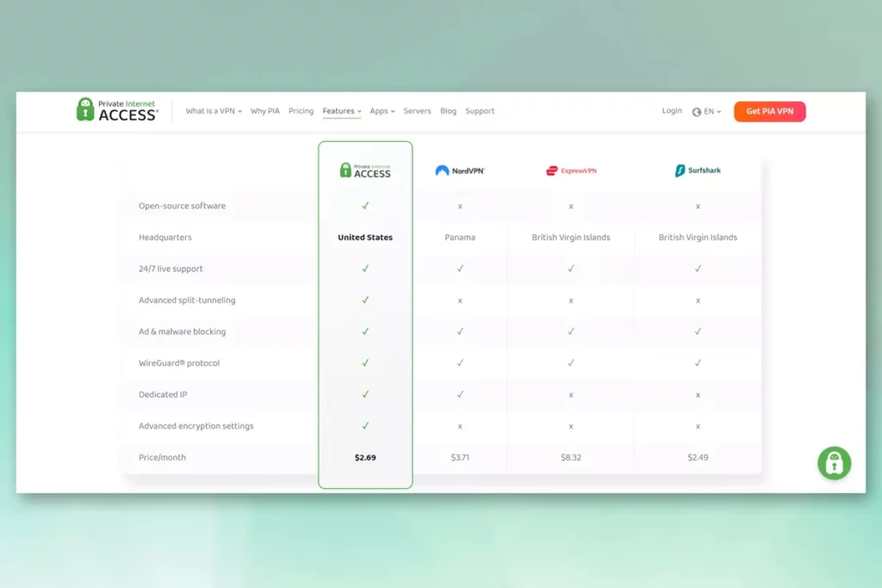Click the Private Internet Access logo in header
The width and height of the screenshot is (882, 588).
(117, 110)
